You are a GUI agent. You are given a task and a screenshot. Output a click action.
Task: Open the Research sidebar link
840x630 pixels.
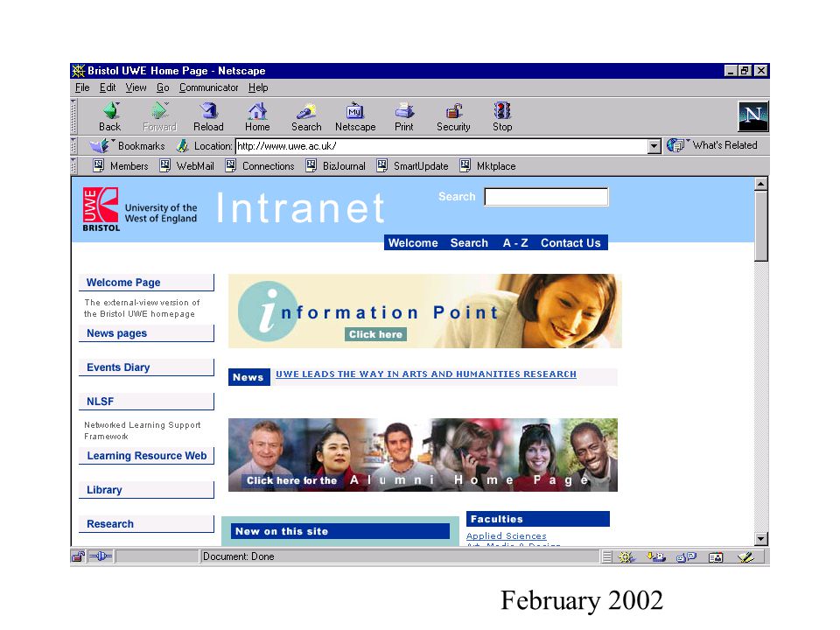146,524
